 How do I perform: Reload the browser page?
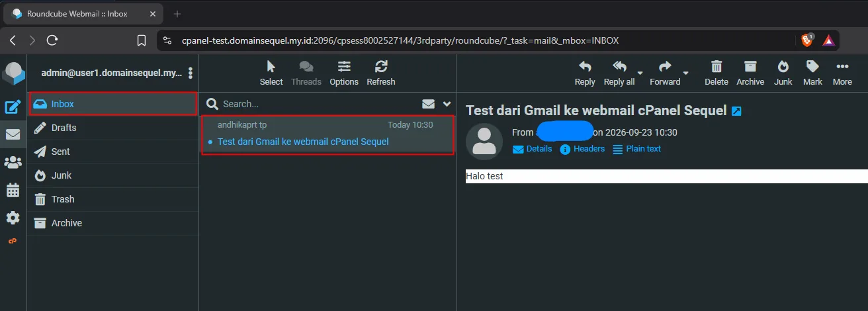click(x=52, y=40)
